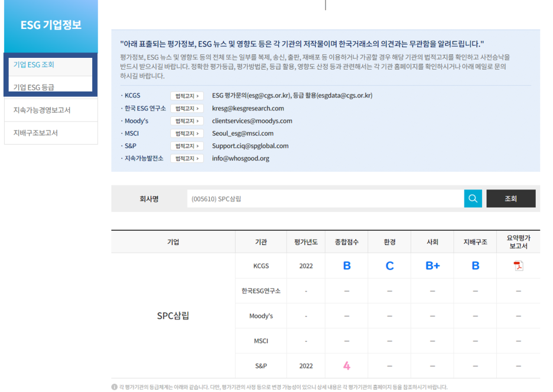Image resolution: width=553 pixels, height=392 pixels.
Task: Open the 법적고지 notice for 지속가능발전소
Action: coord(187,158)
